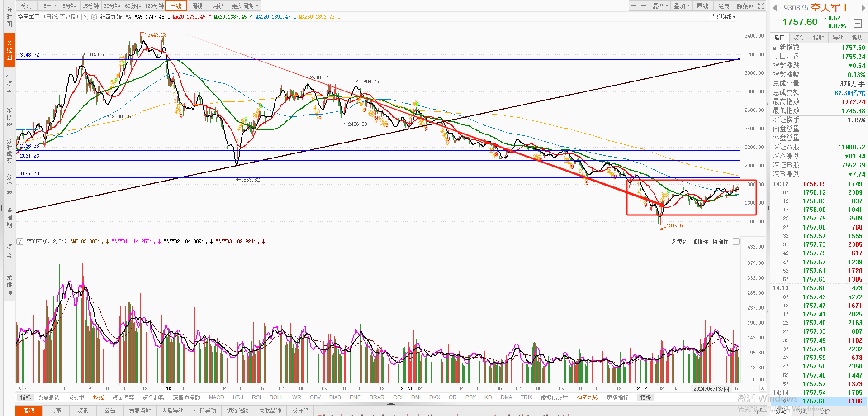Open 更多周期 dropdown
This screenshot has height=416, width=868.
(x=245, y=6)
